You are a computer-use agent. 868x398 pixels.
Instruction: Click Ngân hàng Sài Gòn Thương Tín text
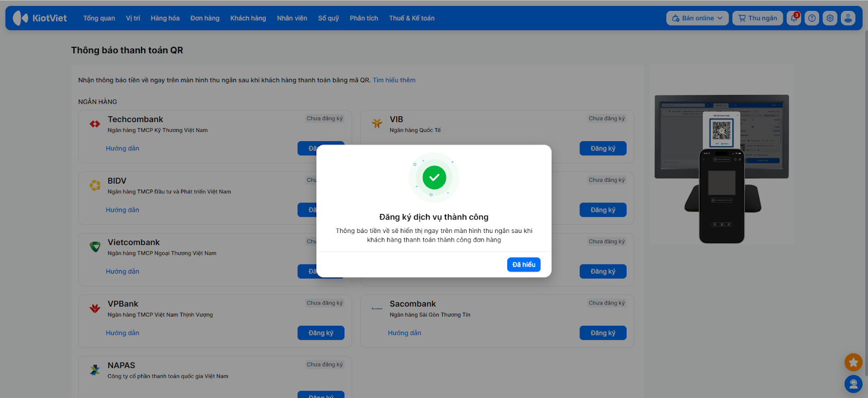pos(430,315)
